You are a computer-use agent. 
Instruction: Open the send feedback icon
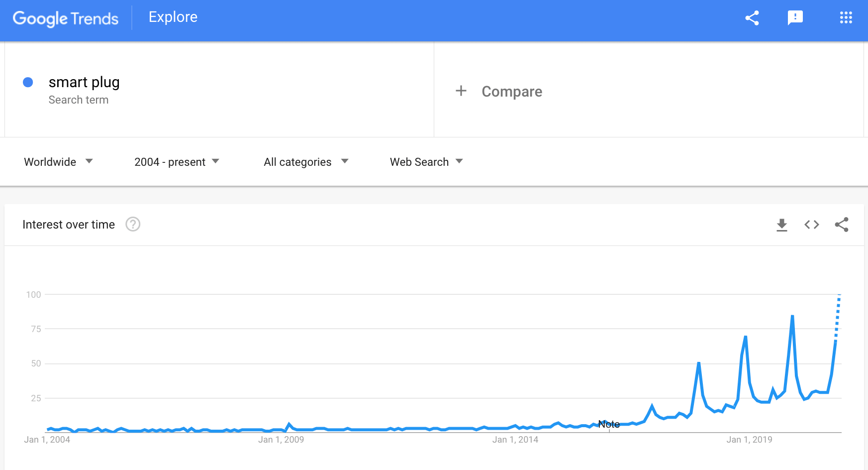pos(795,18)
